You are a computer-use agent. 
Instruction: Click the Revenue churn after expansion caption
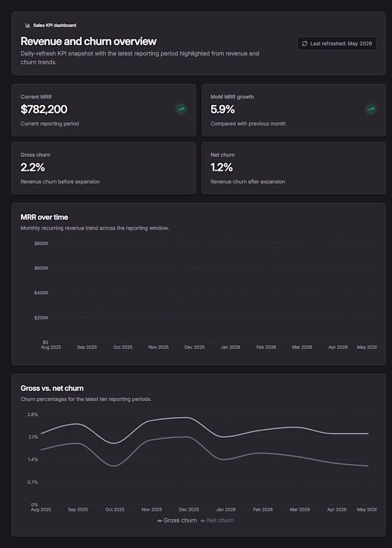(x=248, y=182)
